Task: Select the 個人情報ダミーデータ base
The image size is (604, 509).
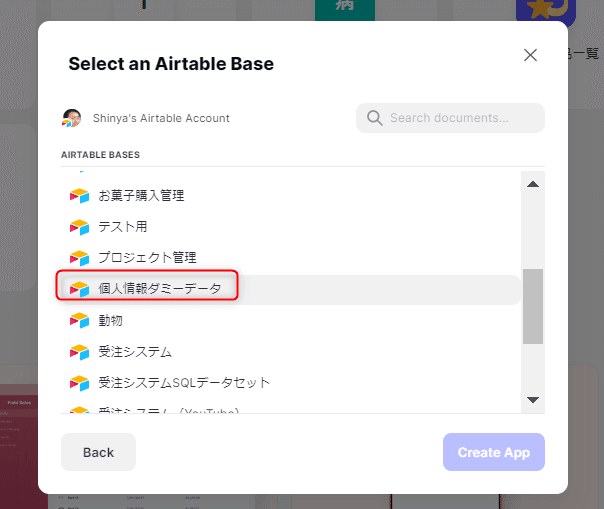Action: pyautogui.click(x=290, y=289)
